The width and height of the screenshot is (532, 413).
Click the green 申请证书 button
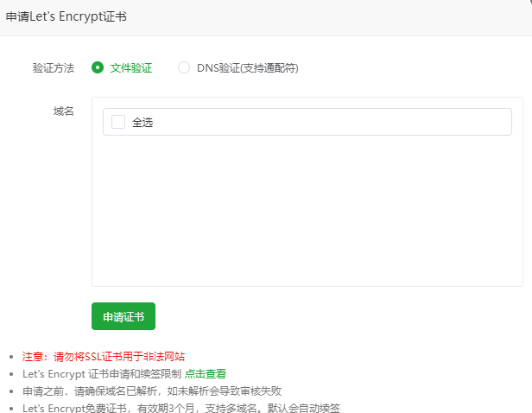123,316
